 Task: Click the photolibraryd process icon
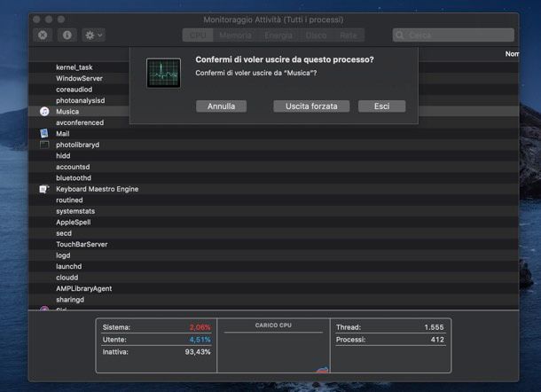pos(44,145)
